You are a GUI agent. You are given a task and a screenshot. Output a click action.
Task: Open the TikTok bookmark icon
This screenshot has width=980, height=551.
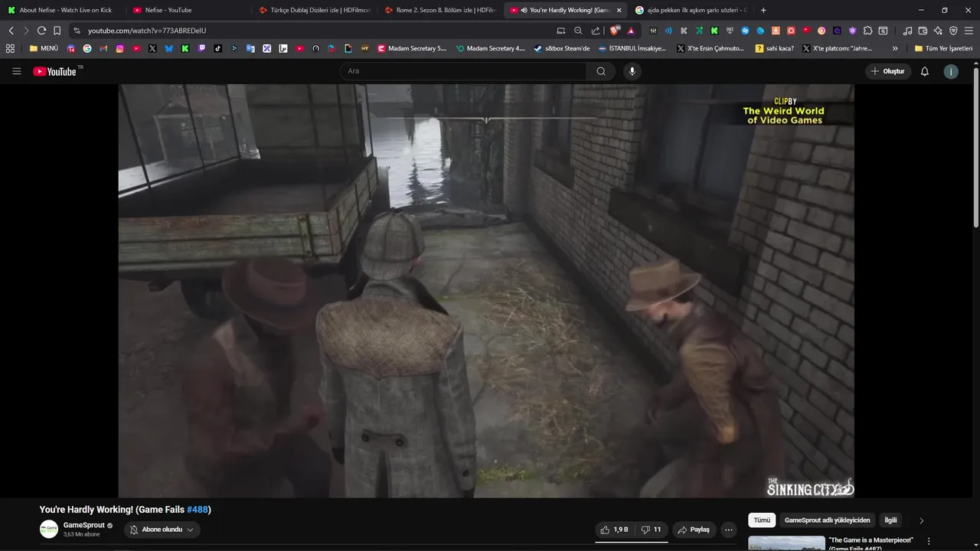[x=218, y=48]
